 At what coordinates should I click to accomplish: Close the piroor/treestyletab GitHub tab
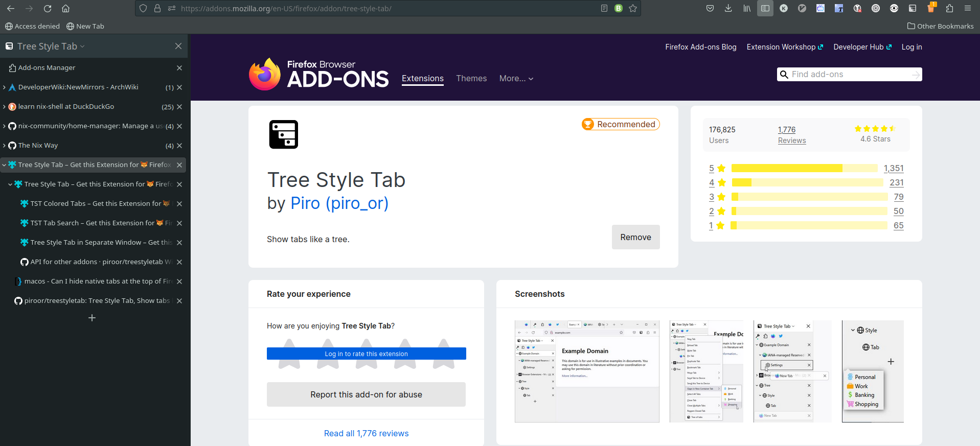tap(179, 301)
